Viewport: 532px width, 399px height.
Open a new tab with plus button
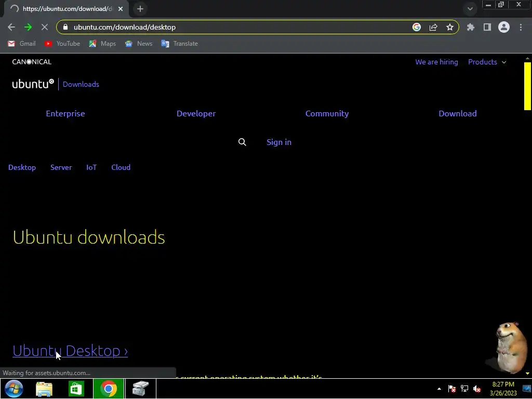[140, 9]
